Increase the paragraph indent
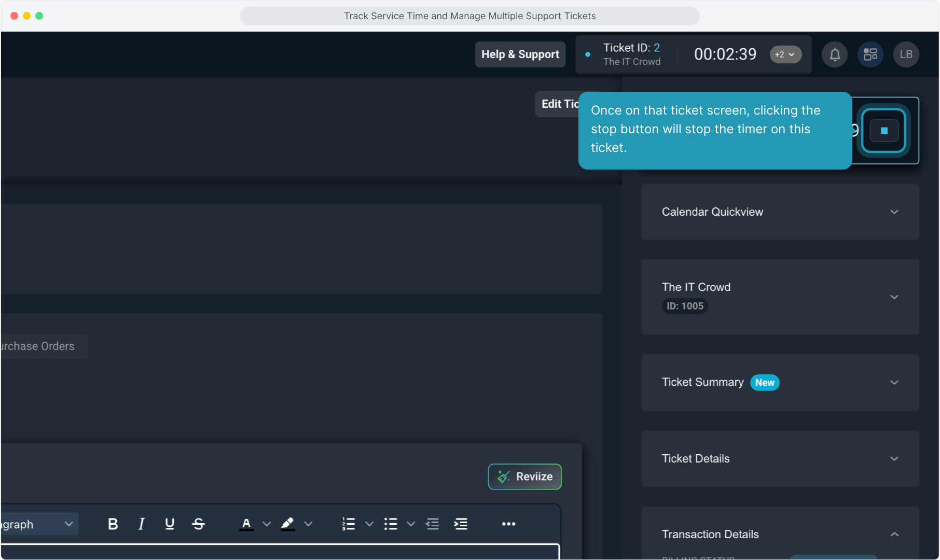The image size is (940, 560). [461, 524]
